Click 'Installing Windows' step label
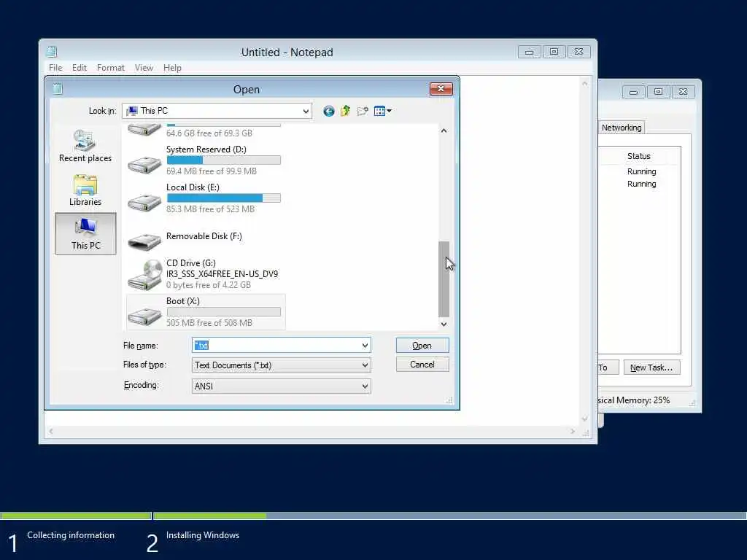 coord(203,535)
